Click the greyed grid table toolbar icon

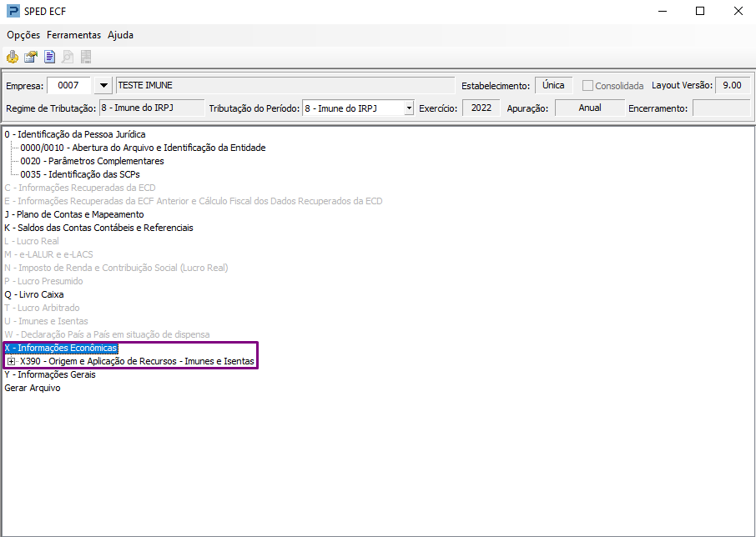[86, 58]
